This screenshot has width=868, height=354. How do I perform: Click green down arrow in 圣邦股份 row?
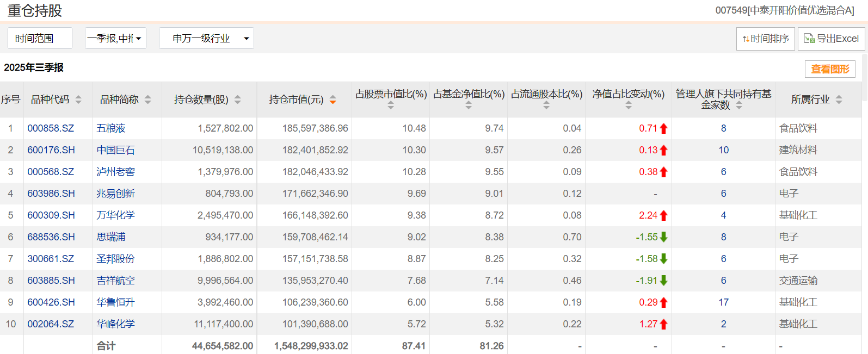click(x=663, y=259)
